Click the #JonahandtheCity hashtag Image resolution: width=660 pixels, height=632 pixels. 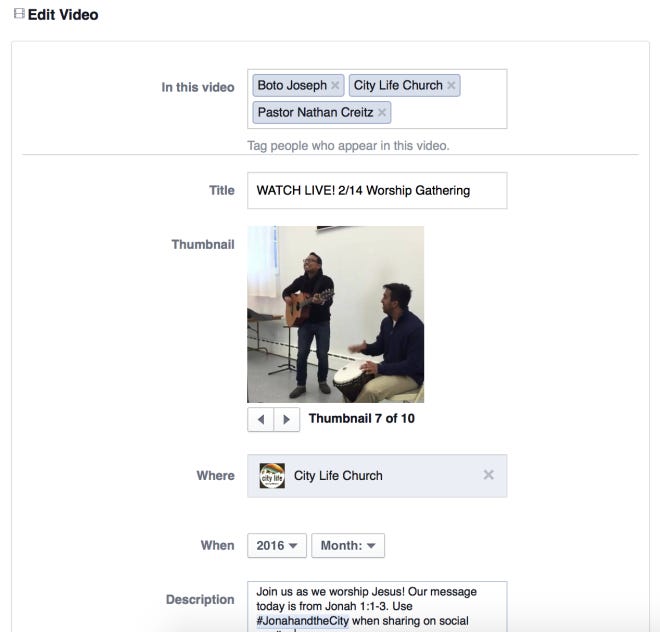[x=303, y=621]
